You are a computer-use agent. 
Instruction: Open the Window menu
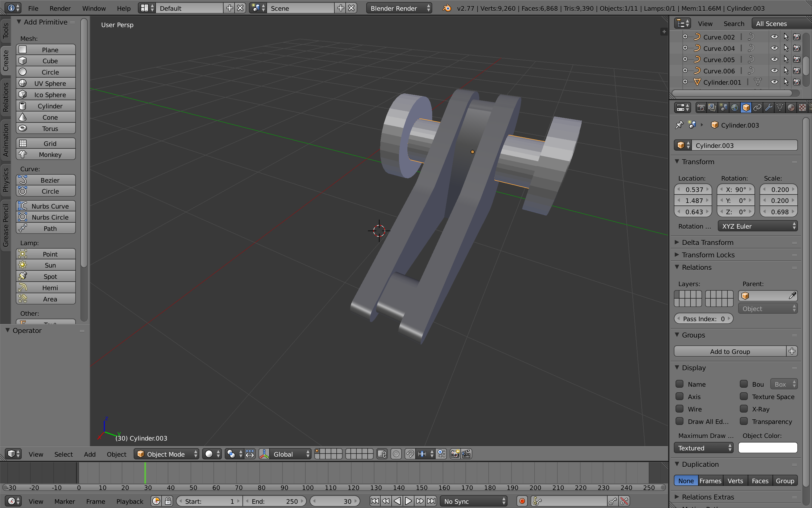(x=94, y=8)
